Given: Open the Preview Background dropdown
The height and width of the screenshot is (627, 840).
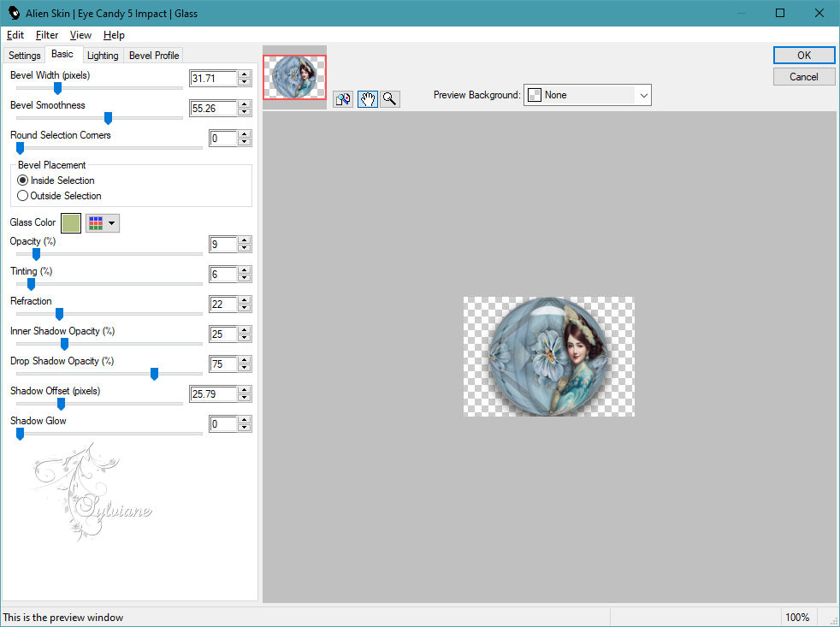Looking at the screenshot, I should [x=587, y=95].
